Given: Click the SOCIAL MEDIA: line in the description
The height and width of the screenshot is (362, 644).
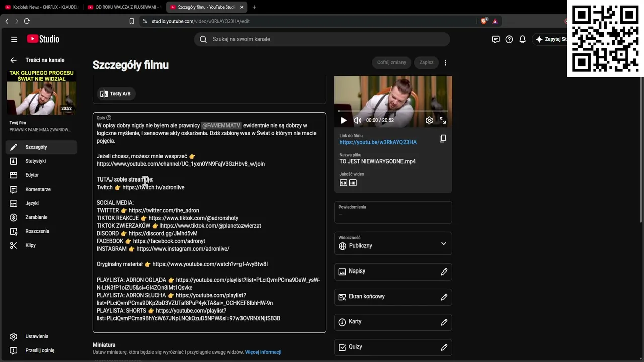Looking at the screenshot, I should pyautogui.click(x=115, y=203).
